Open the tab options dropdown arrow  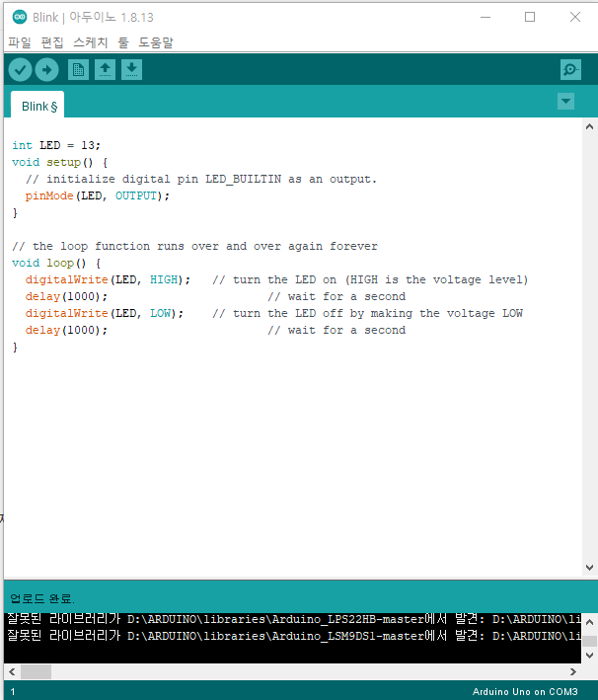click(565, 102)
